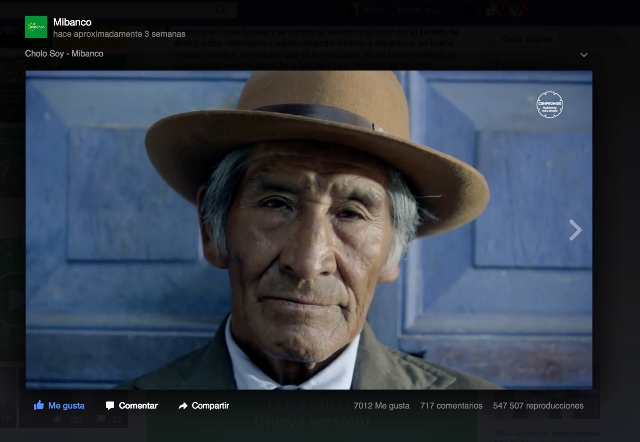Play the video of the man in hat
This screenshot has height=442, width=640.
pyautogui.click(x=308, y=230)
